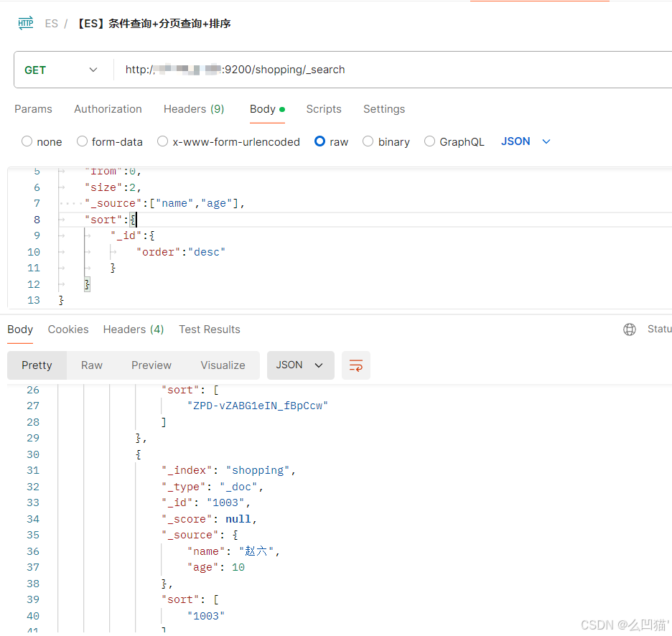Click the Raw response view button
The width and height of the screenshot is (672, 636).
tap(92, 365)
